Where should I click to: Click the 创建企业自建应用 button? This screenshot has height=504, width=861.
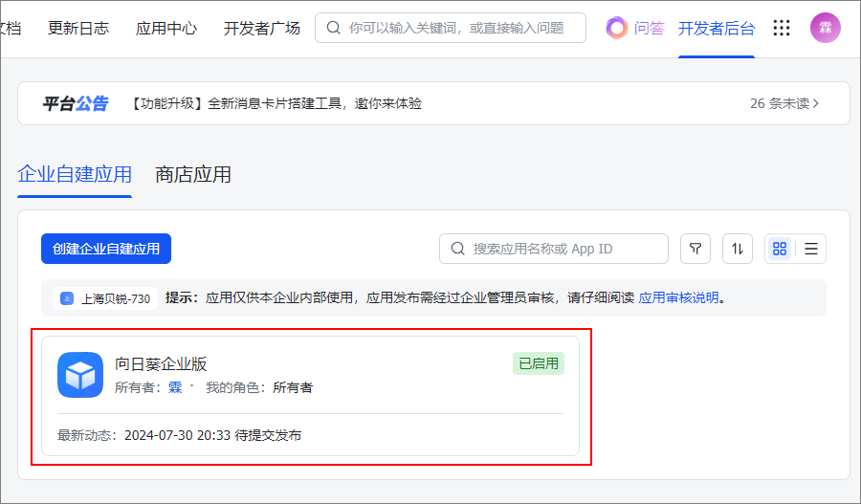pos(106,249)
